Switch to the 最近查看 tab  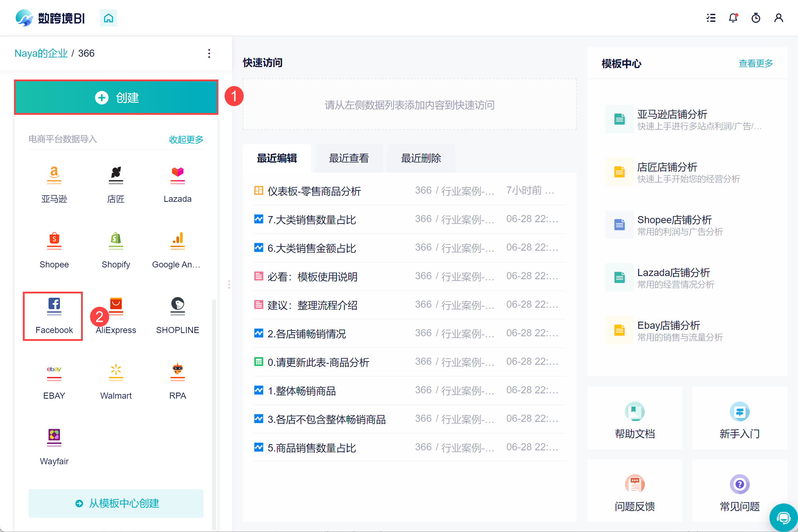tap(349, 158)
